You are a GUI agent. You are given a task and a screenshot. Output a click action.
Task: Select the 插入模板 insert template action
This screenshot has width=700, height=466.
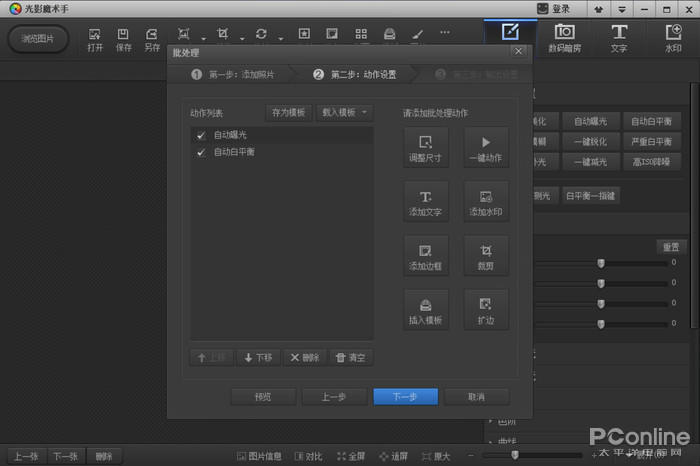pyautogui.click(x=425, y=310)
